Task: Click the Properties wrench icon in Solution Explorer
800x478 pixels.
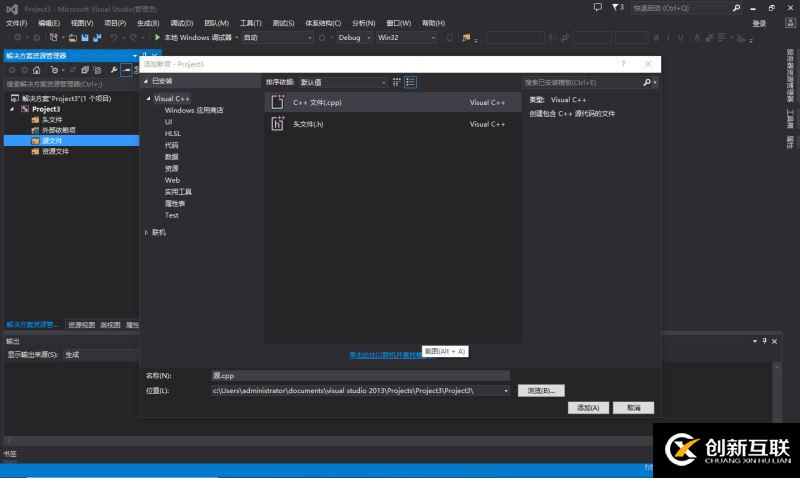Action: point(113,70)
